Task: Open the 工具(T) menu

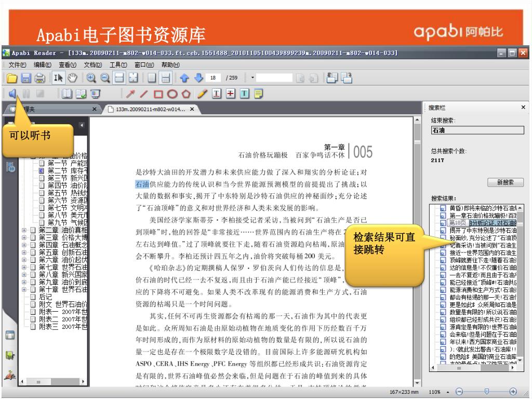Action: [118, 64]
